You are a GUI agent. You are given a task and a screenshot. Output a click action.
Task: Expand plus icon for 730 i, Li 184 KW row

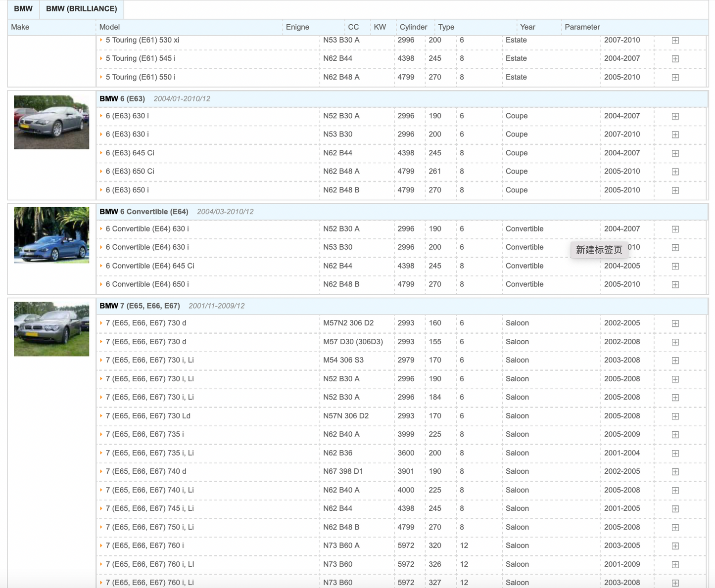tap(675, 397)
